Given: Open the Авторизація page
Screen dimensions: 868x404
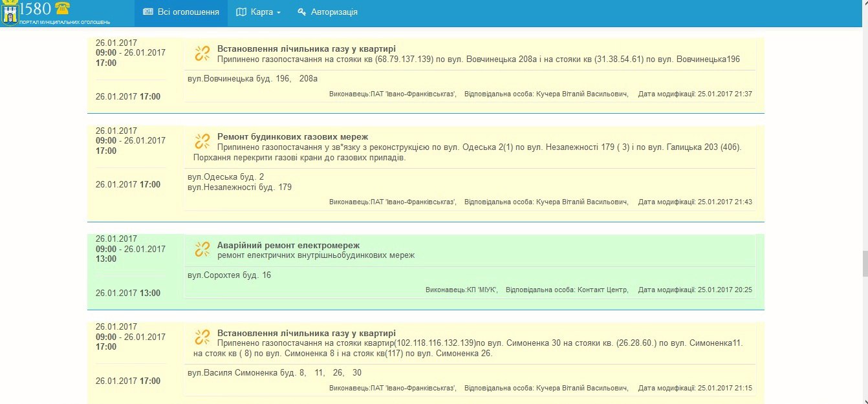Looking at the screenshot, I should (327, 12).
